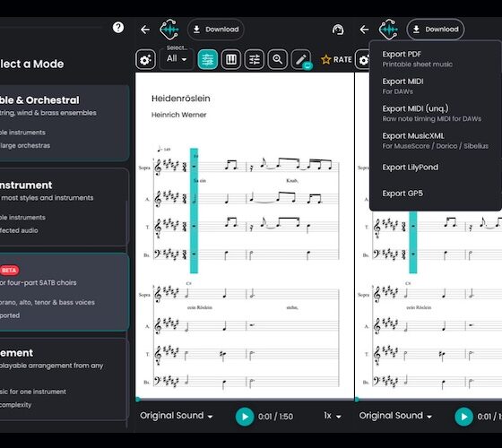Image resolution: width=502 pixels, height=448 pixels.
Task: Select the Arrangement mode card
Action: tap(64, 380)
